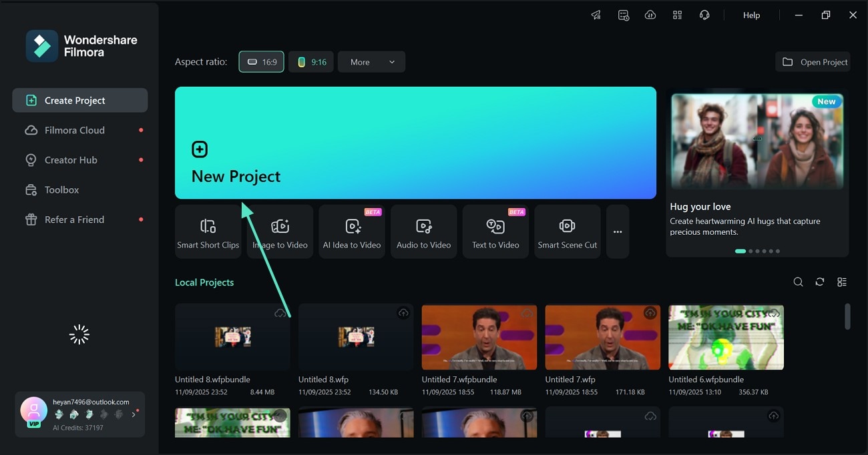Switch local projects to list view

click(x=842, y=282)
